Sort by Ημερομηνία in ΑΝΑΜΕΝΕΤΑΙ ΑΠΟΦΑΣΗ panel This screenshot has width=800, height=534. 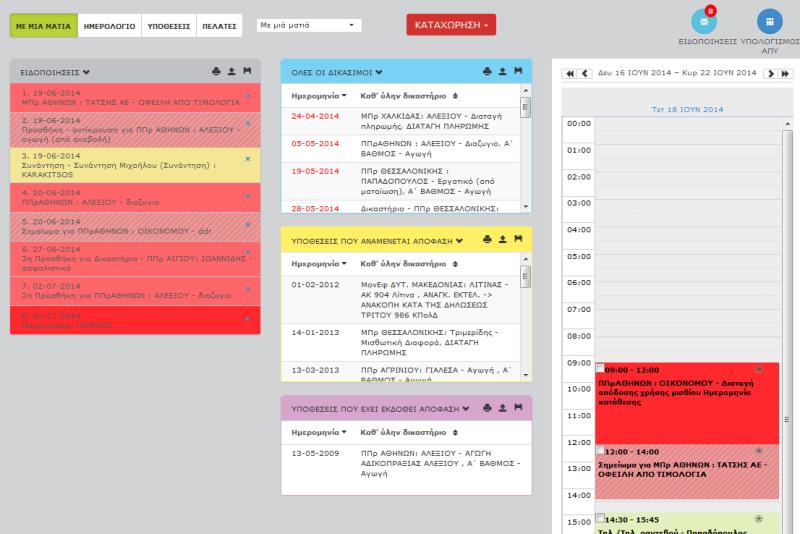coord(319,264)
